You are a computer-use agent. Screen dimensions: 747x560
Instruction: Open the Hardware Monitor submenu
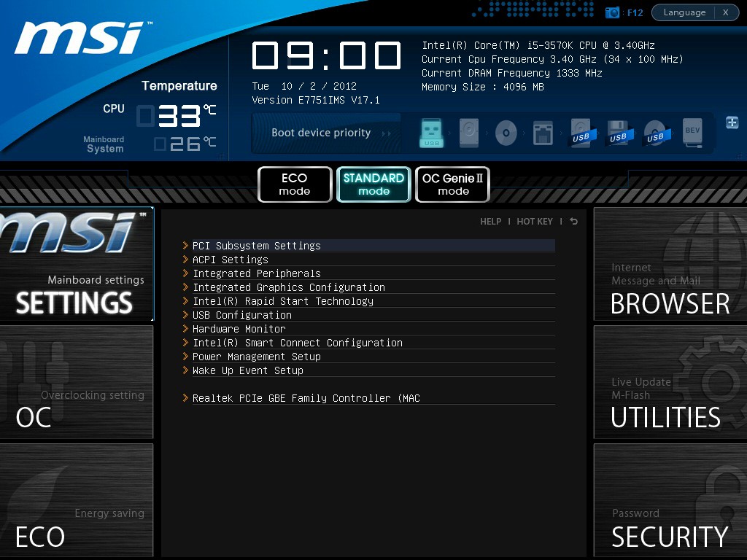[239, 329]
